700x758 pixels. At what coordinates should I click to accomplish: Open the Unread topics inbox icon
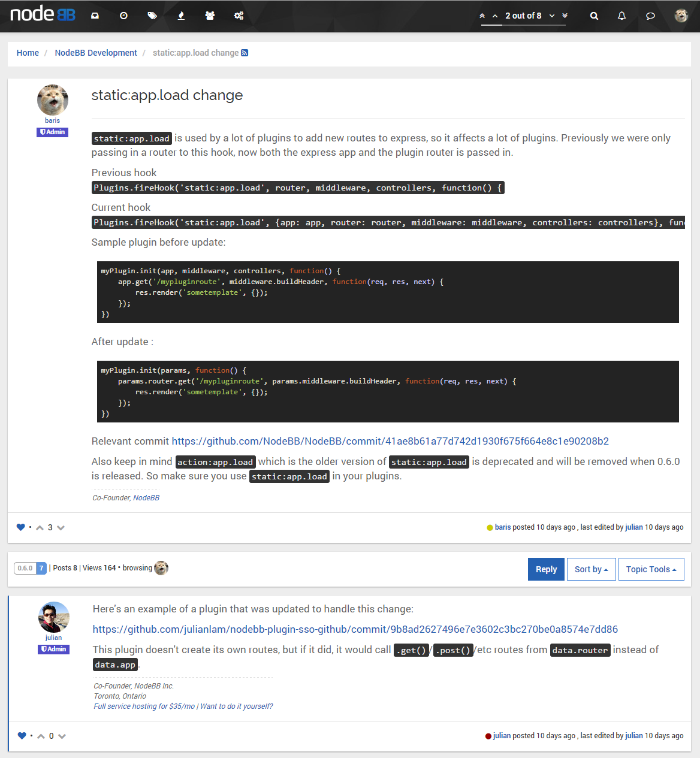[x=94, y=16]
